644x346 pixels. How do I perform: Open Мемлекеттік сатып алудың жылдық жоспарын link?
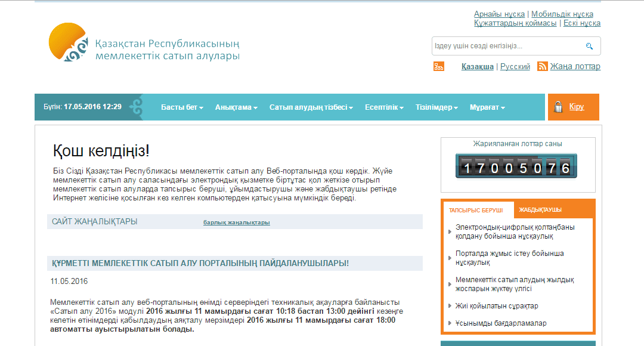click(x=514, y=284)
